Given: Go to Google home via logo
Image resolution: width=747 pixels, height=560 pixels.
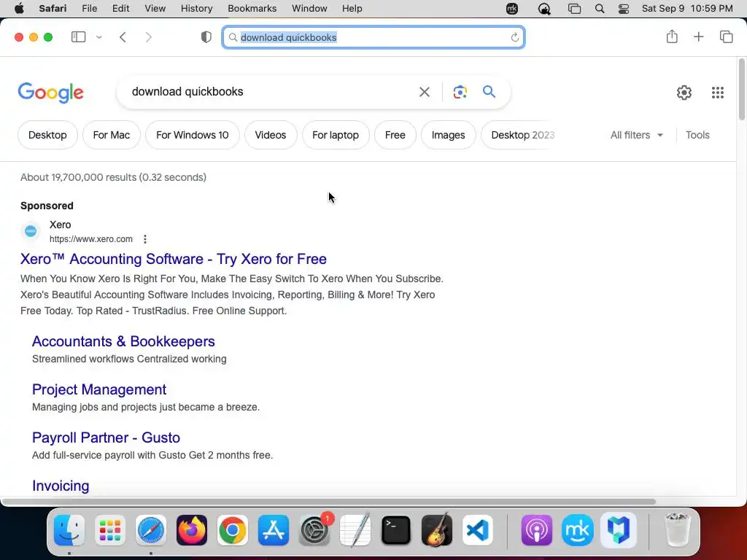Looking at the screenshot, I should pyautogui.click(x=50, y=93).
